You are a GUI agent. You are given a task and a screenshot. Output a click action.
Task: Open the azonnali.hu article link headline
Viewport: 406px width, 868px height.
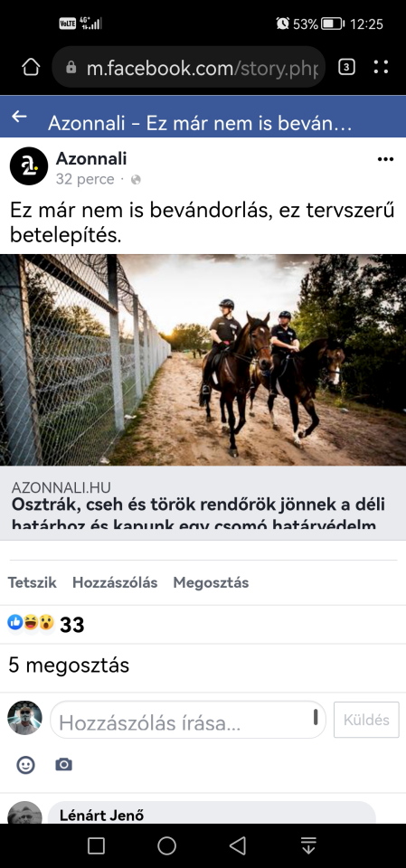coord(198,514)
